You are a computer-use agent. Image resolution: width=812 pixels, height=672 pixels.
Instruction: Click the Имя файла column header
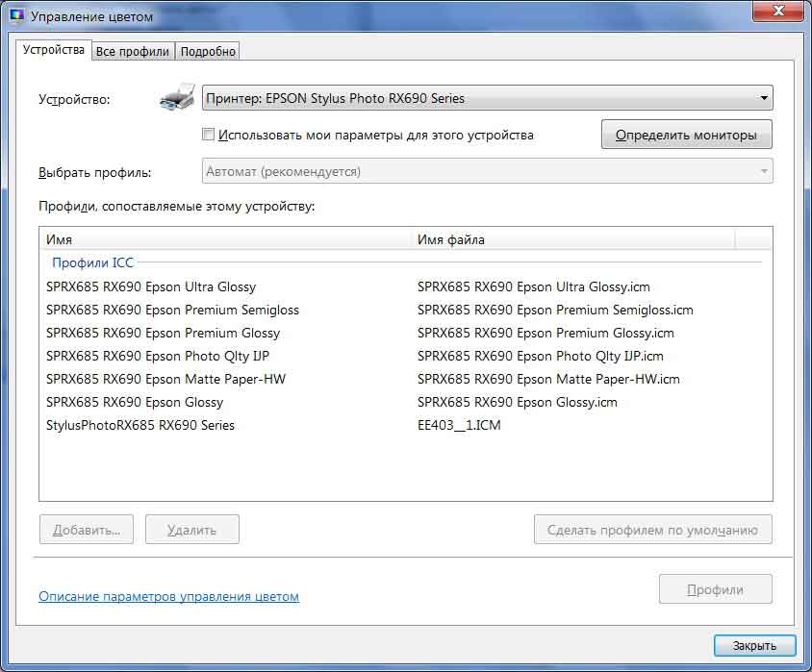(x=573, y=239)
